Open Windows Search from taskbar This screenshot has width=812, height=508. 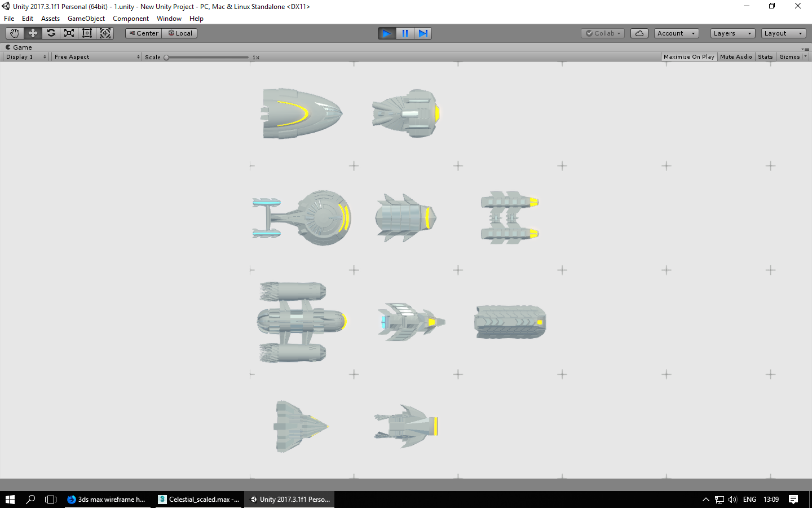coord(30,500)
